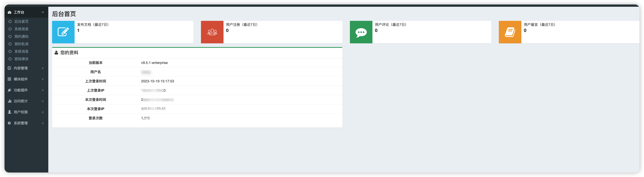Click the 系统管理 gear icon

pos(10,123)
